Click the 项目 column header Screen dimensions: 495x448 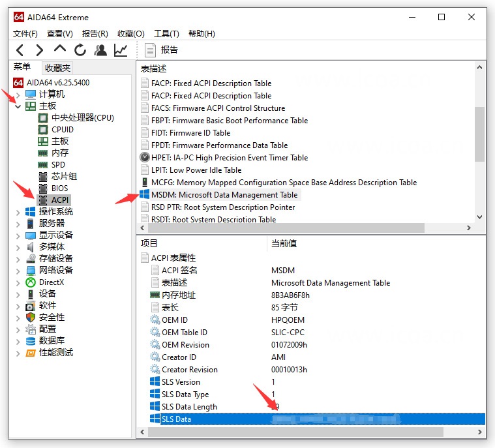(x=149, y=243)
